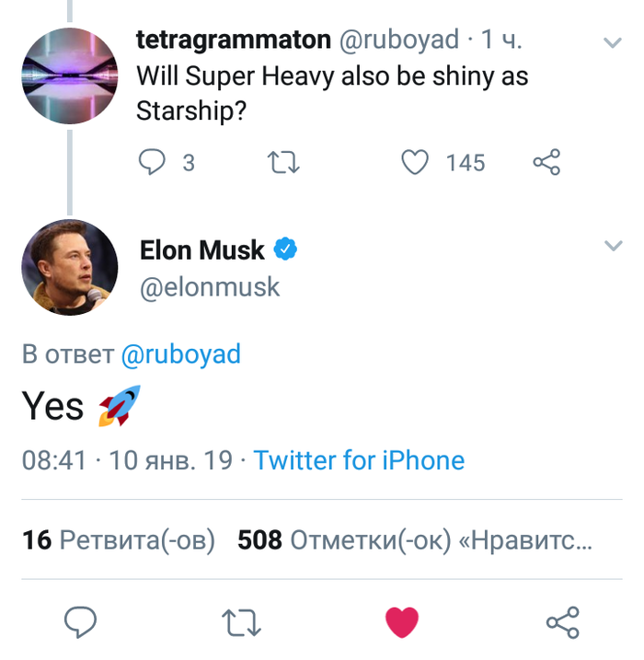The width and height of the screenshot is (644, 660).
Task: Open the @elonmusk handle
Action: click(210, 287)
